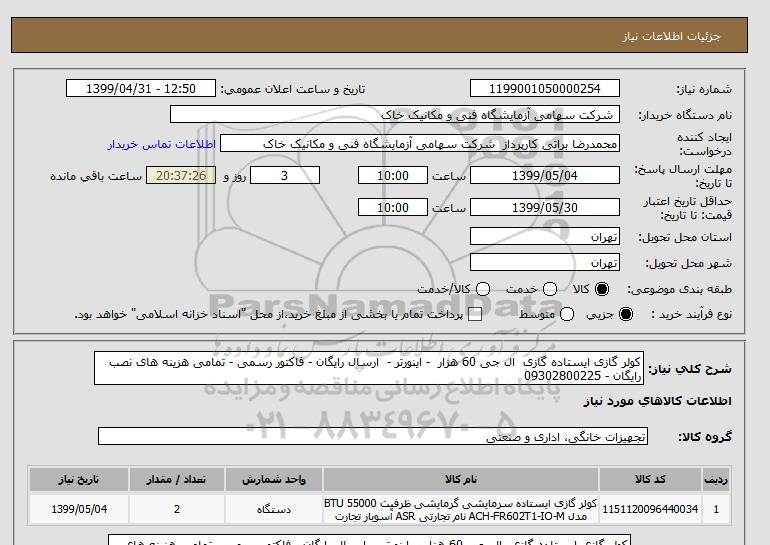Image resolution: width=770 pixels, height=545 pixels.
Task: Click the remaining time countdown 20:37:26
Action: click(181, 175)
